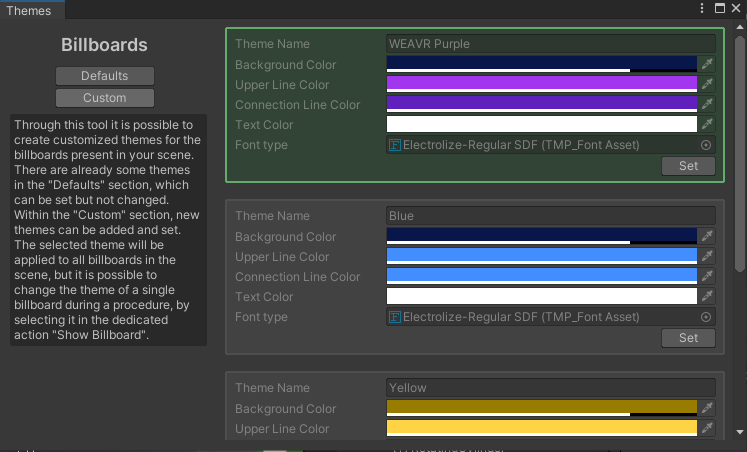Open Blue theme Background Color swatch

pyautogui.click(x=542, y=236)
